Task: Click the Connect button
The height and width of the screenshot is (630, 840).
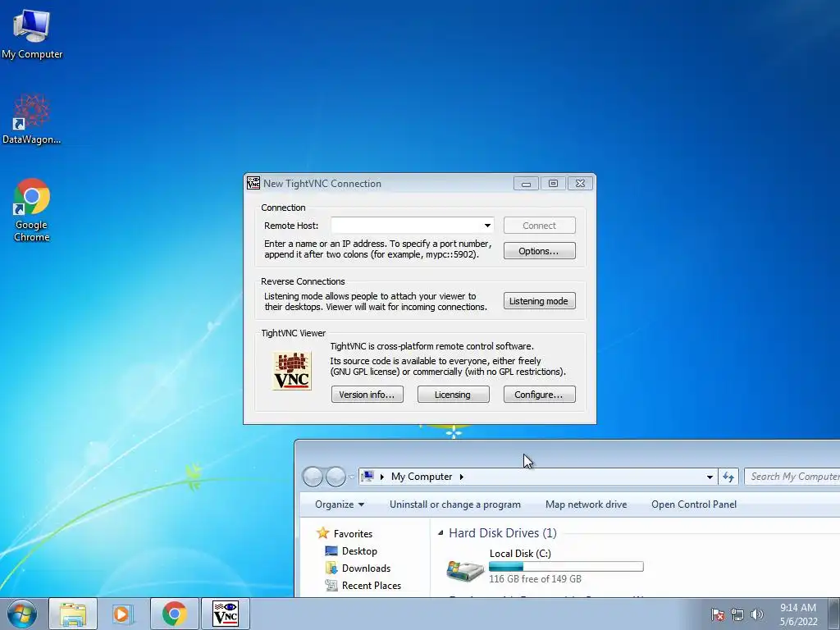Action: [x=540, y=226]
